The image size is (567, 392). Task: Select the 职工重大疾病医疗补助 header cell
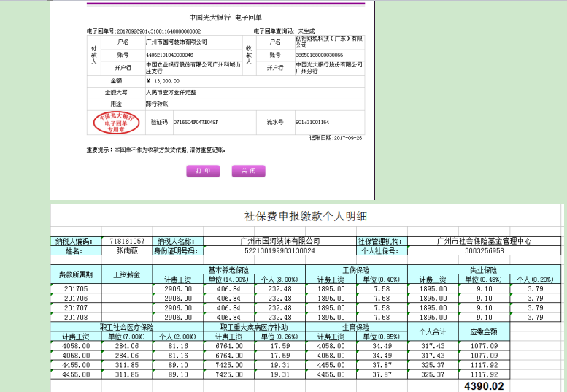tap(254, 327)
